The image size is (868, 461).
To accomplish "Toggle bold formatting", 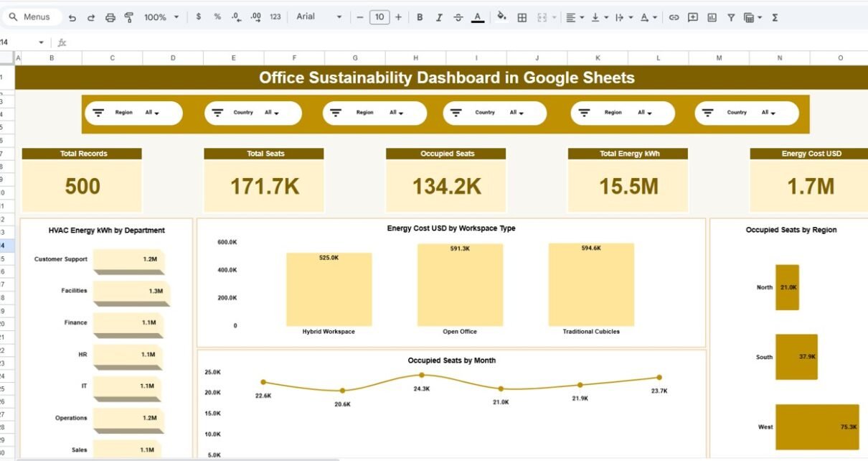I will (x=420, y=17).
